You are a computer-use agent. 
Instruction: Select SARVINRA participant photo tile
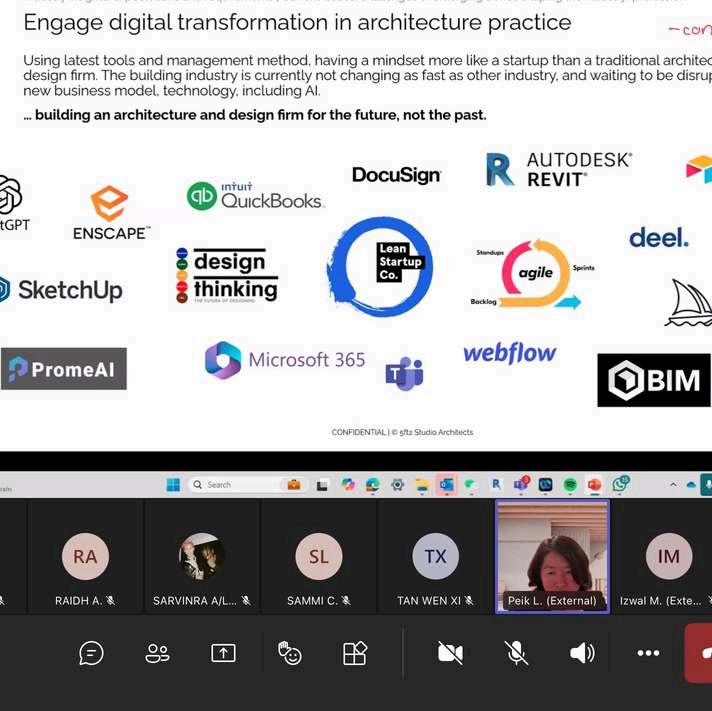tap(202, 557)
